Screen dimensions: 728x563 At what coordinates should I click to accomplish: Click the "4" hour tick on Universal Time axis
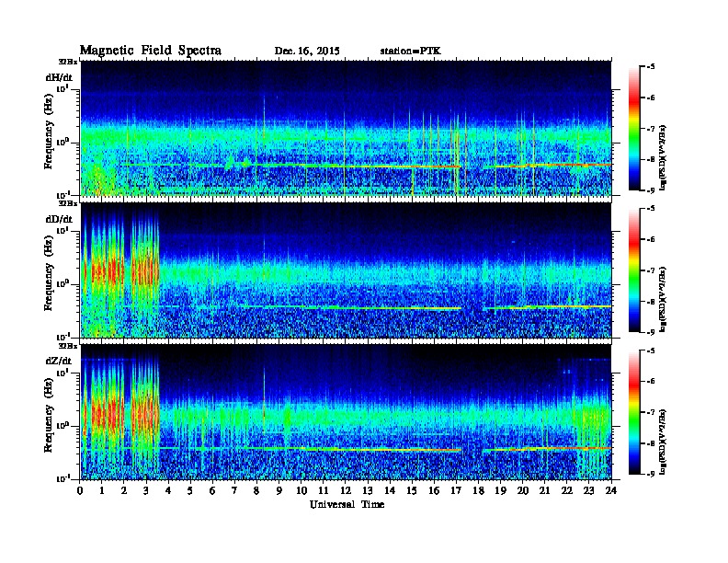[x=168, y=490]
